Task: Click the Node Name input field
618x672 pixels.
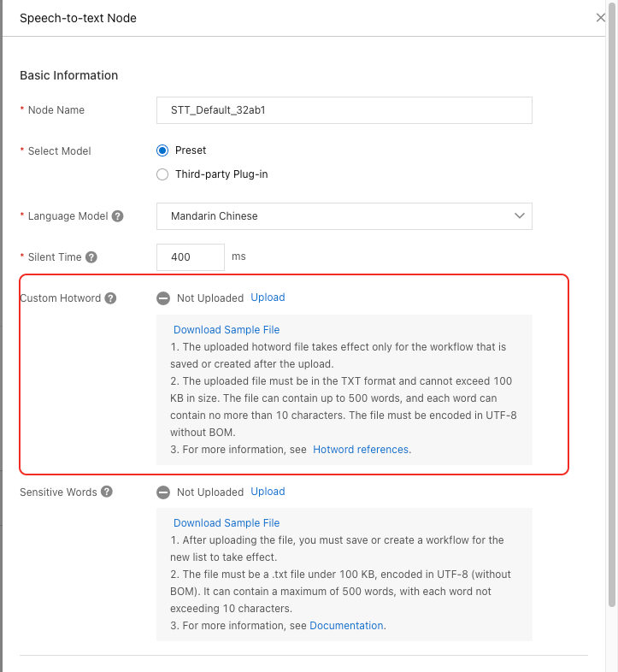Action: pos(344,110)
